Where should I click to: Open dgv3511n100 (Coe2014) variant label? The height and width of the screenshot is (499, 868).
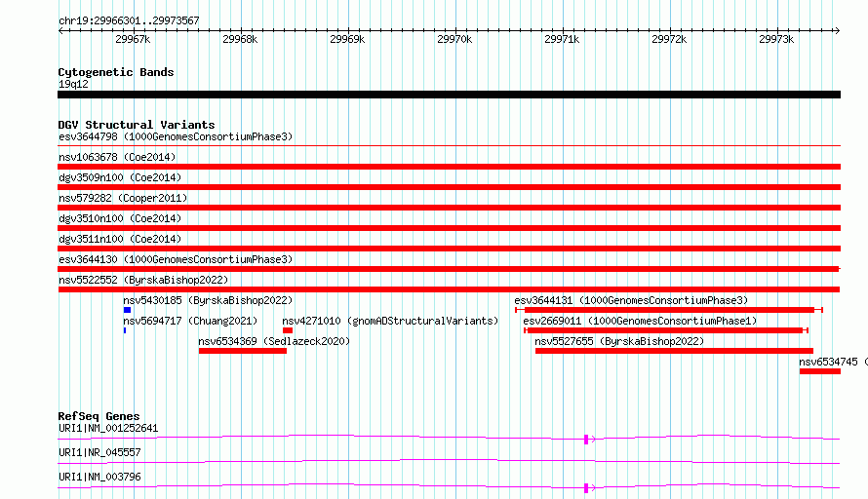tap(120, 239)
